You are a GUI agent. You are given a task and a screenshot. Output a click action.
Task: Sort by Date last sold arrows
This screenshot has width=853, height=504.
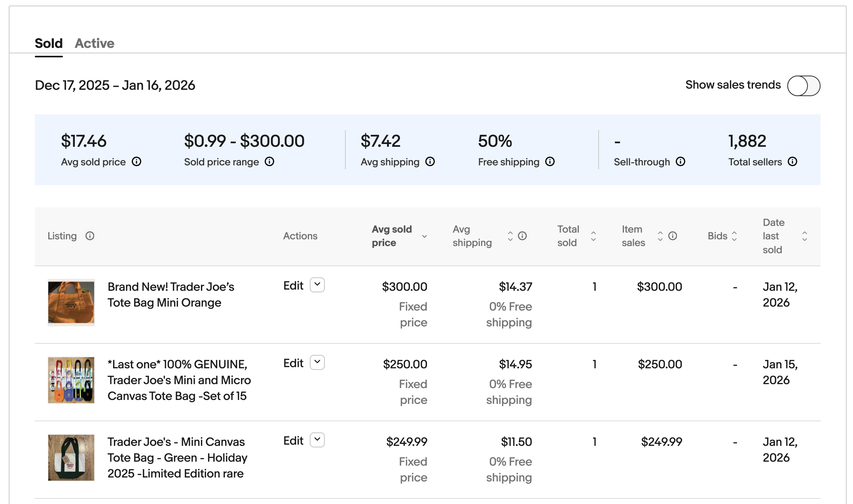805,236
